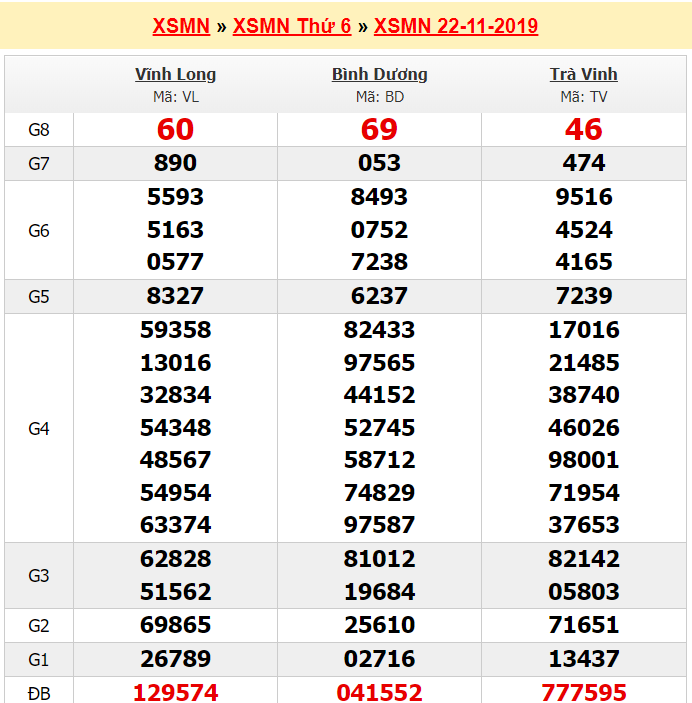
Task: Click the G3 number 62828
Action: [175, 559]
